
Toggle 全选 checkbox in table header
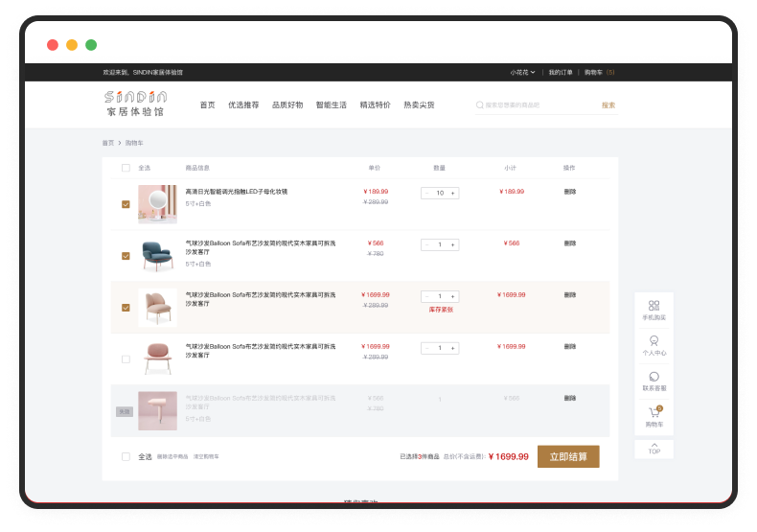pos(126,168)
